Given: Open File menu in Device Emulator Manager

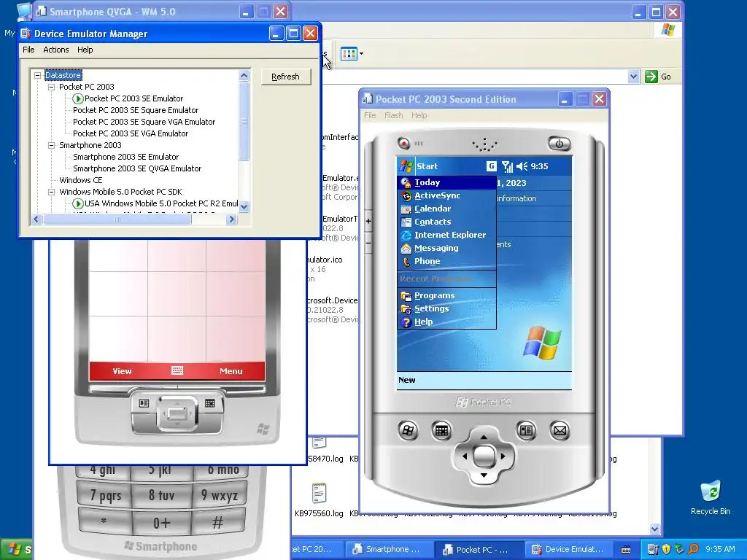Looking at the screenshot, I should [x=28, y=50].
